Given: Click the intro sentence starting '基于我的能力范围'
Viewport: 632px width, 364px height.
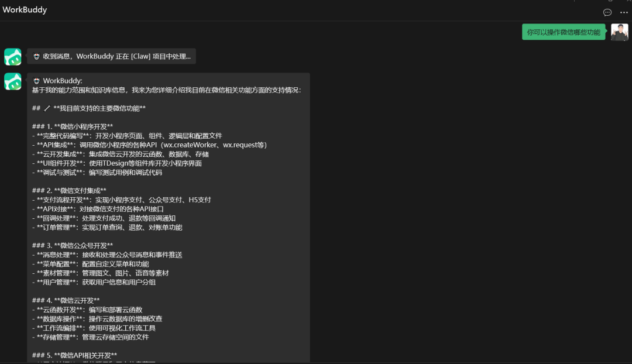Looking at the screenshot, I should 166,90.
